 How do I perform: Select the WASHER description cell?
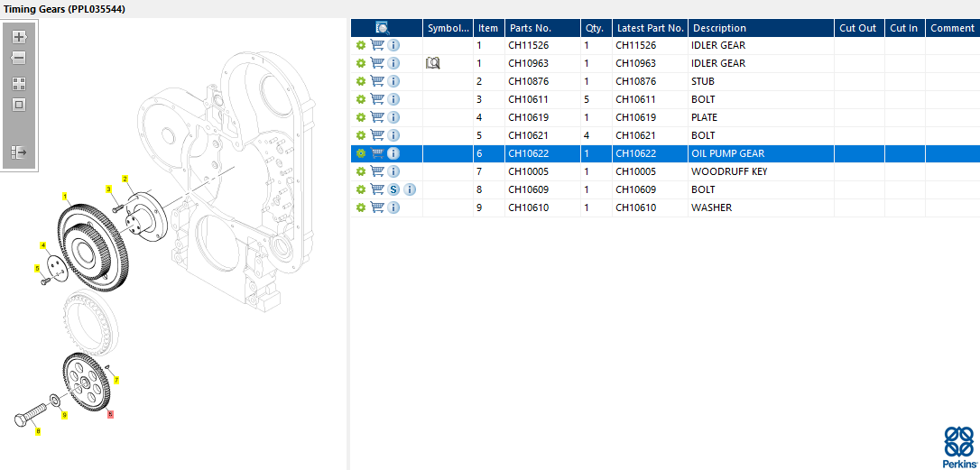(762, 207)
